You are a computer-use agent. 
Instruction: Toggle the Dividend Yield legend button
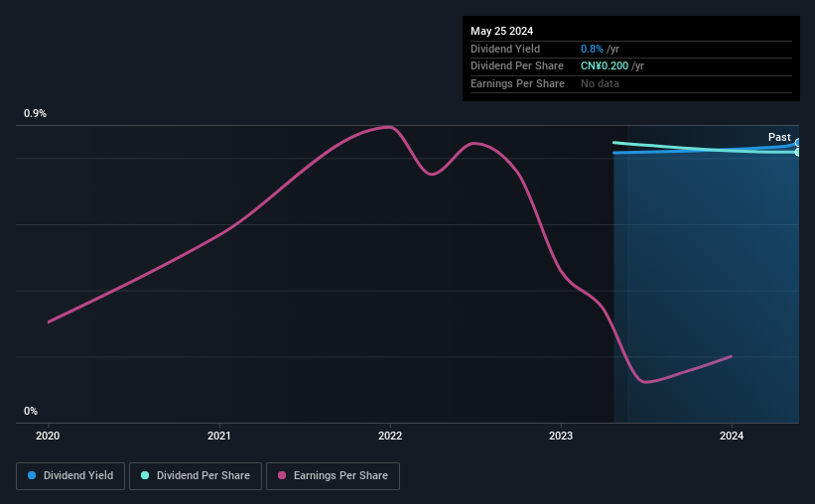click(69, 476)
